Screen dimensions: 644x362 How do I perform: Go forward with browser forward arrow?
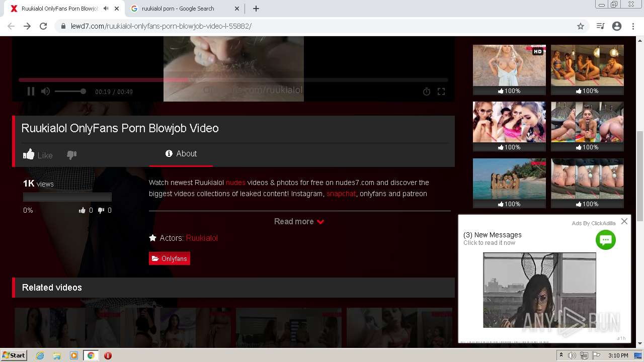[x=27, y=26]
